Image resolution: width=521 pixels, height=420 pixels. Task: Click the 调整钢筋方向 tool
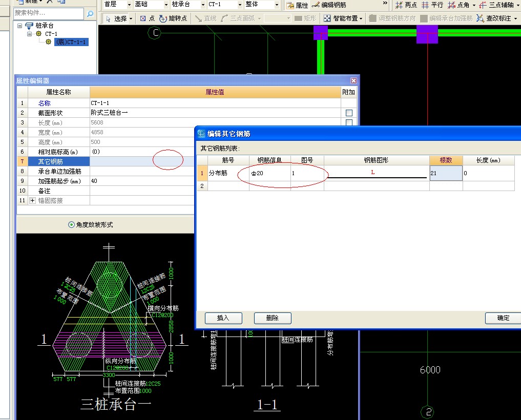point(392,18)
